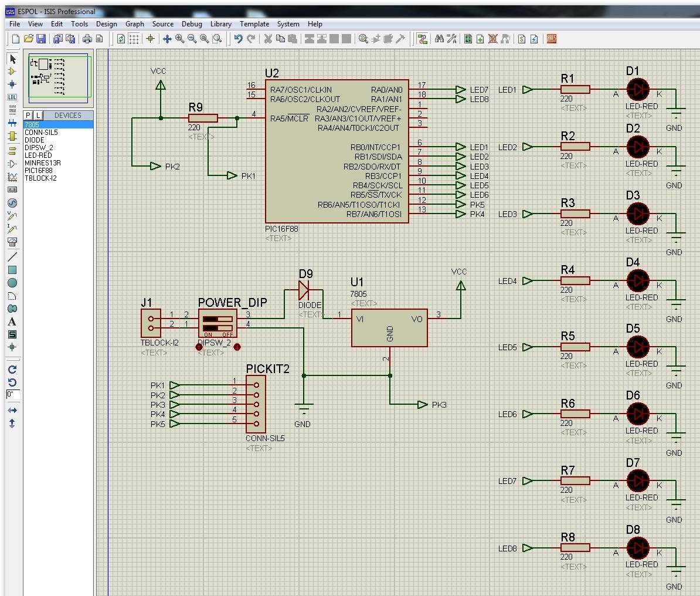700x596 pixels.
Task: Open a design file
Action: [x=28, y=39]
